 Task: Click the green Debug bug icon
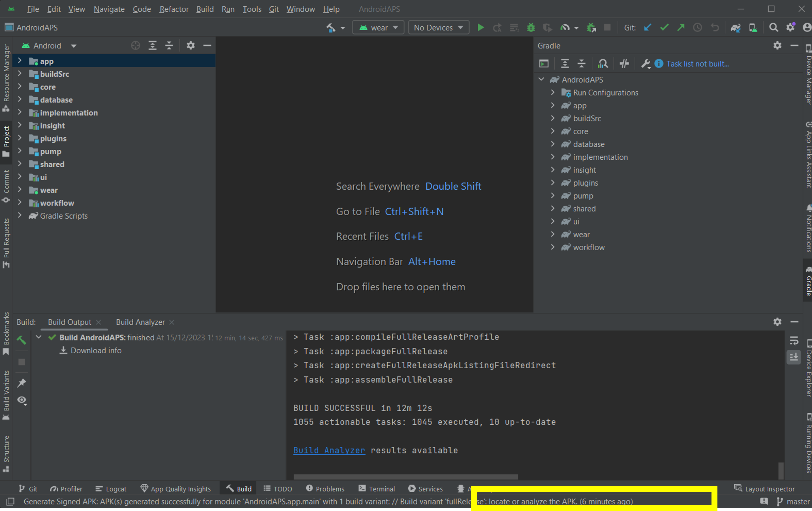[531, 28]
